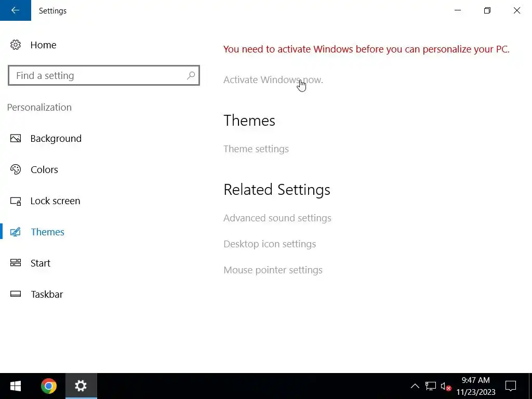Click the Home label
The width and height of the screenshot is (532, 399).
[44, 45]
